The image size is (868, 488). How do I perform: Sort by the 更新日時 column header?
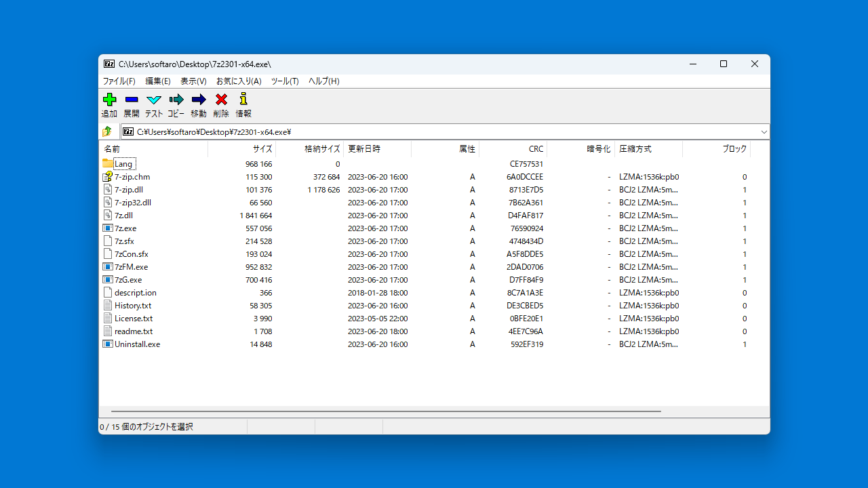tap(378, 148)
